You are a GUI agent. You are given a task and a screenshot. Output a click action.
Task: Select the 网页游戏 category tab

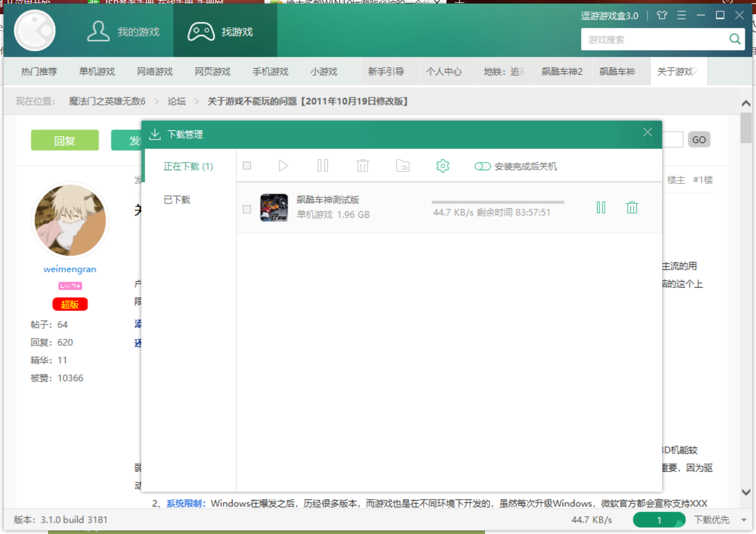[x=212, y=72]
